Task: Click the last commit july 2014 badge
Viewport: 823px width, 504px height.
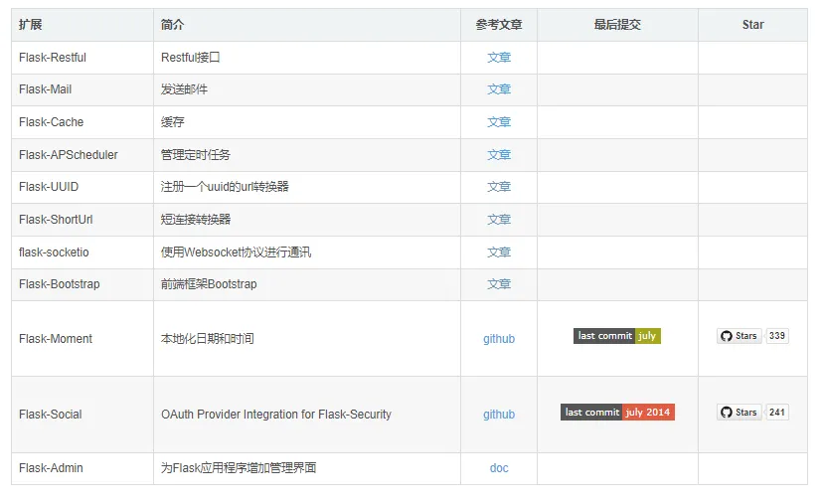Action: (617, 413)
